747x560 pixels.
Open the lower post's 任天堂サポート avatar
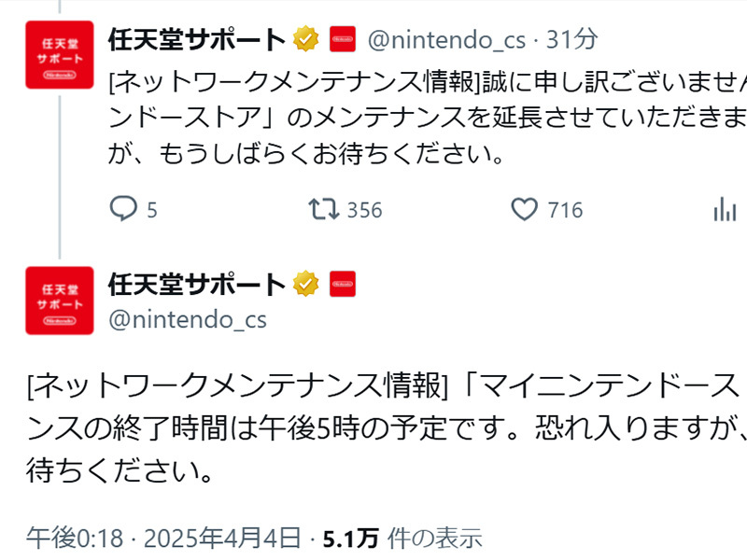pyautogui.click(x=59, y=300)
